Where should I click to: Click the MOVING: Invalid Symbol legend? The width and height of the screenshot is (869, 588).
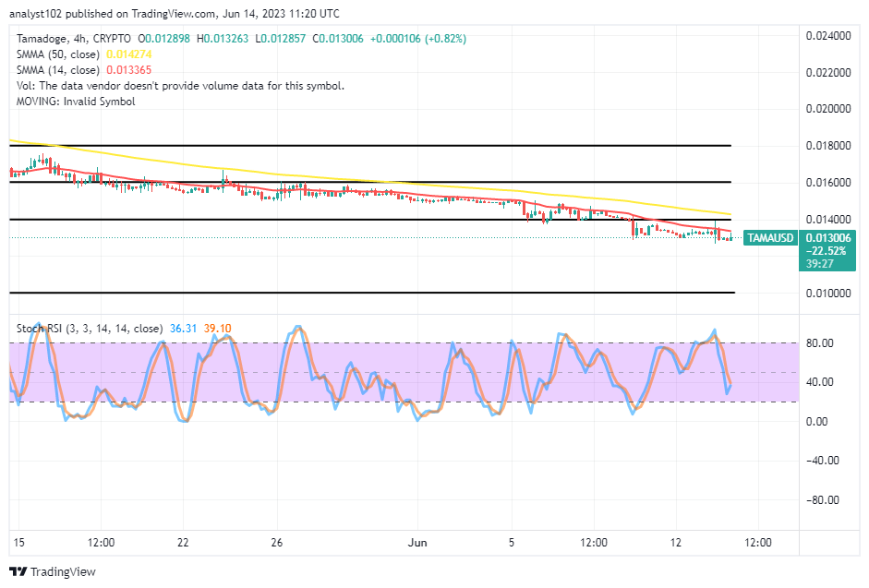click(76, 102)
